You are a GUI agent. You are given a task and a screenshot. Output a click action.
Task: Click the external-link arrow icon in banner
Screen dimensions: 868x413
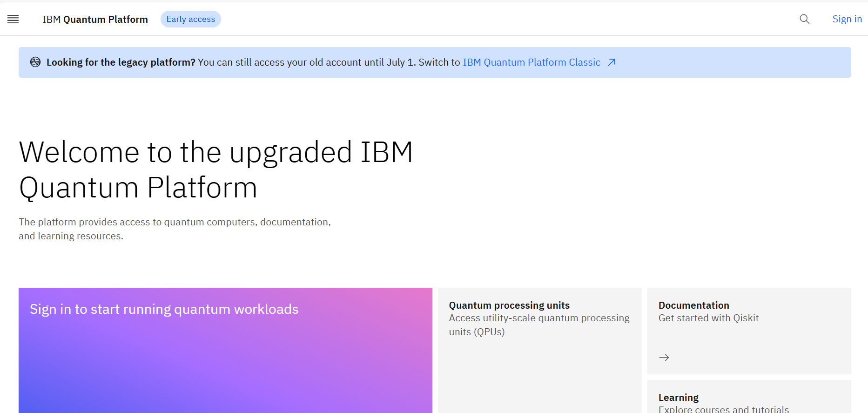[612, 62]
